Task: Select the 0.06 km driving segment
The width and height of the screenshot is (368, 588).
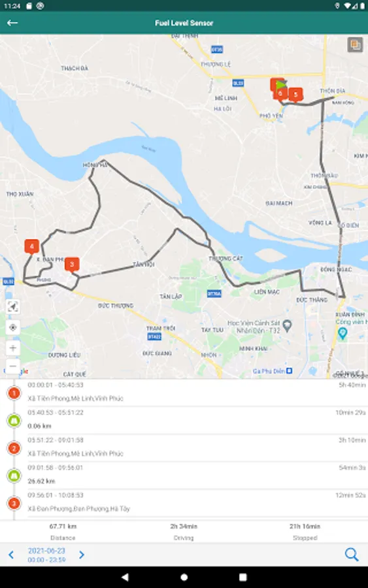Action: 184,420
